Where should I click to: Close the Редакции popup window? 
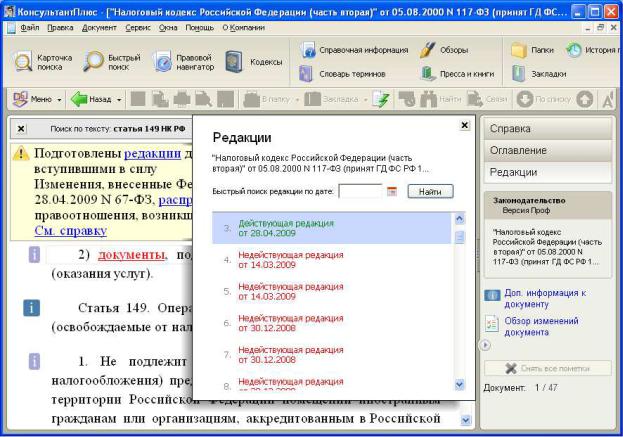(464, 125)
